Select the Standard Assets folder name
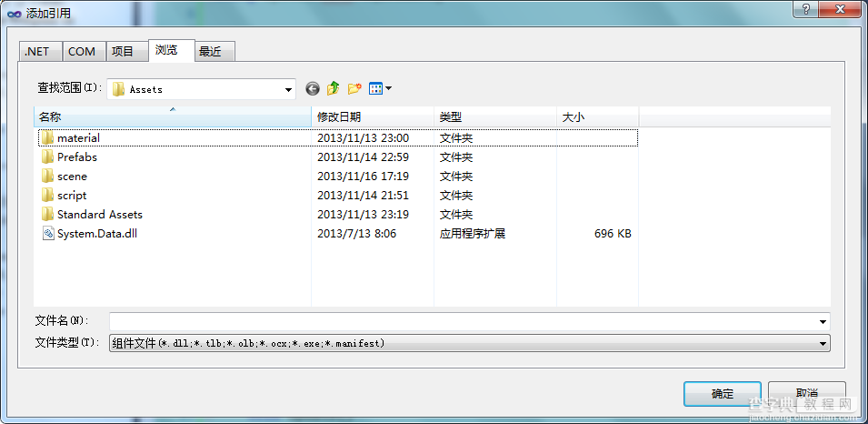This screenshot has height=424, width=868. (100, 215)
